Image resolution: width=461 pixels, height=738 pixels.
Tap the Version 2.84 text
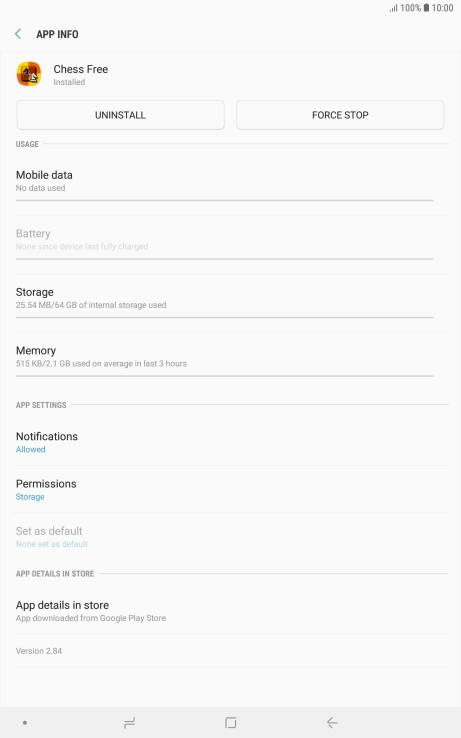point(39,651)
